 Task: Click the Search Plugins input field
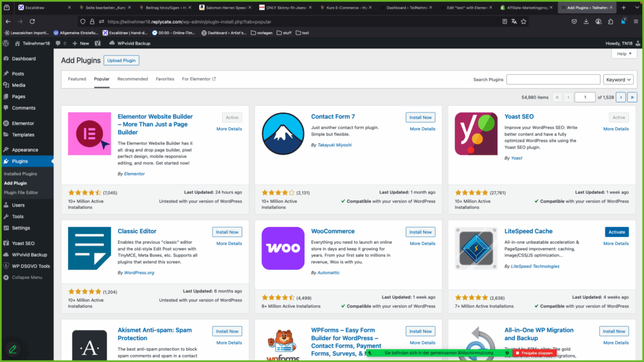pyautogui.click(x=553, y=80)
